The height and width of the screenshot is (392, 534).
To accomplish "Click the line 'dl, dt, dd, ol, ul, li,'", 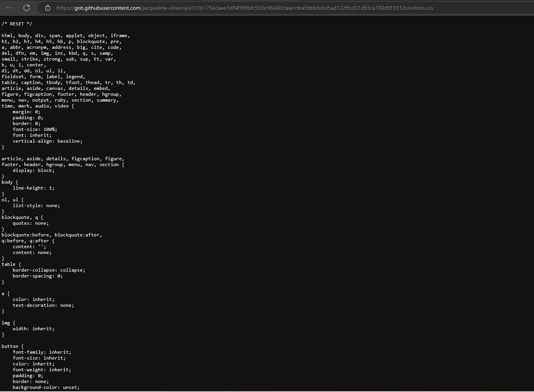I will tap(34, 71).
